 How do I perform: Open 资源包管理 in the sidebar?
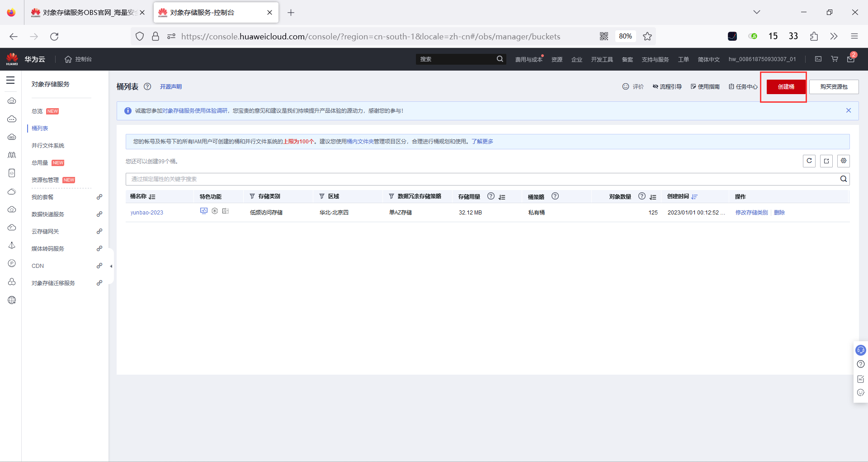click(x=45, y=180)
